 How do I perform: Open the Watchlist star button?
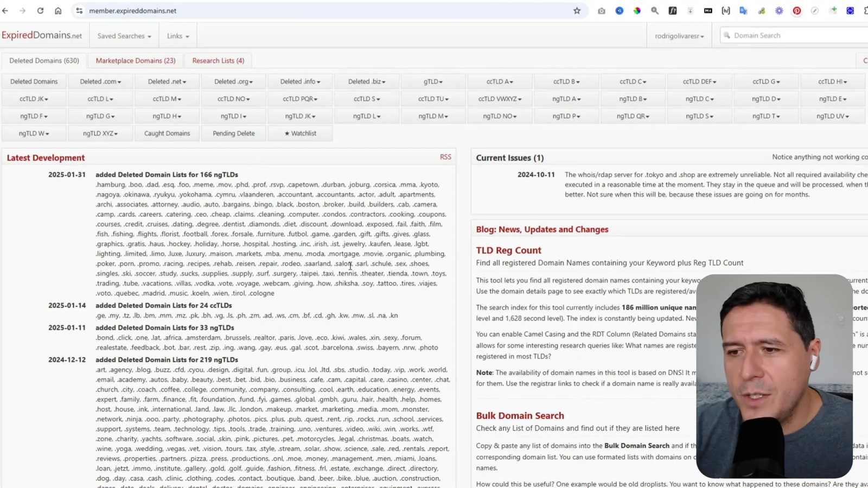click(x=300, y=133)
